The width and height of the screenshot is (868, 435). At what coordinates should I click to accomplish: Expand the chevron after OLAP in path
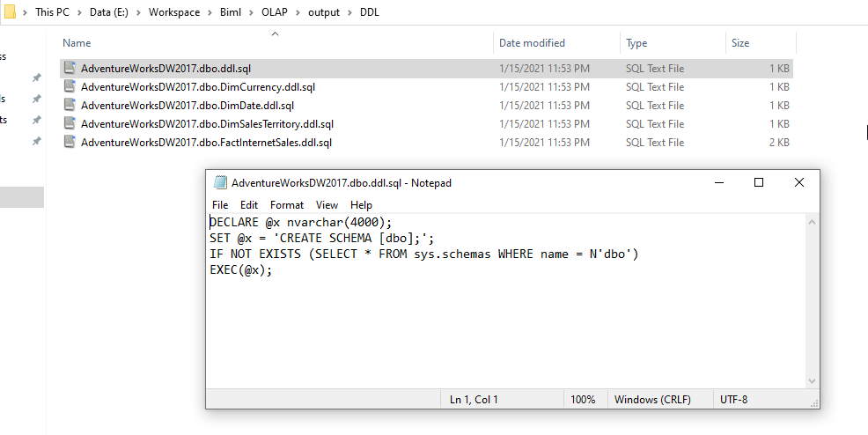pos(300,14)
